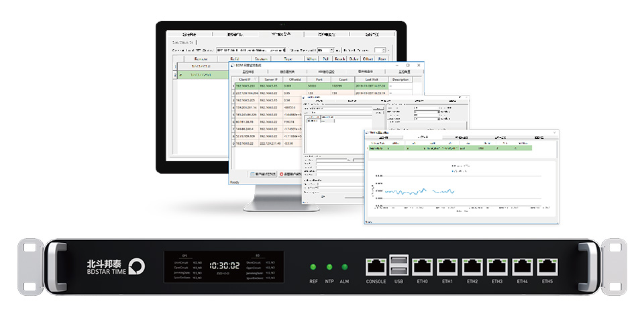The height and width of the screenshot is (322, 644).
Task: Select the row with client IP 192.168.5.233
Action: coord(246,86)
